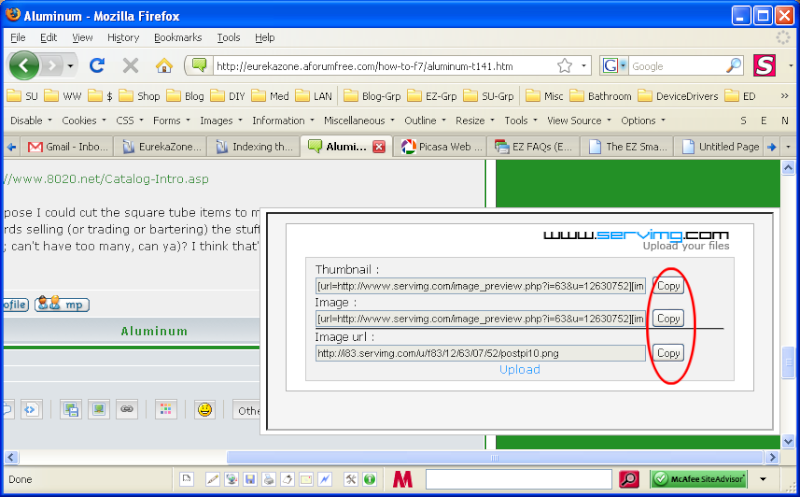Click the blank page icon in status bar
This screenshot has width=800, height=497.
(x=187, y=479)
